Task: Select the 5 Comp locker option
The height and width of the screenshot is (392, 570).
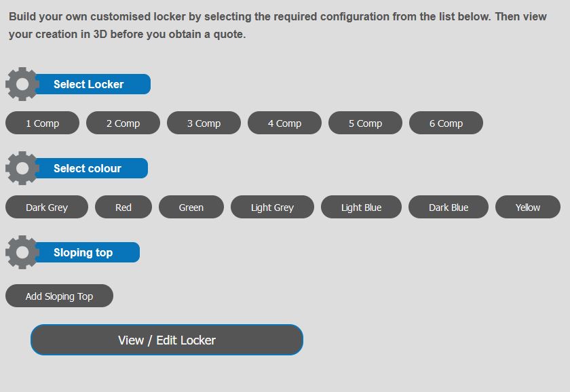Action: point(365,123)
